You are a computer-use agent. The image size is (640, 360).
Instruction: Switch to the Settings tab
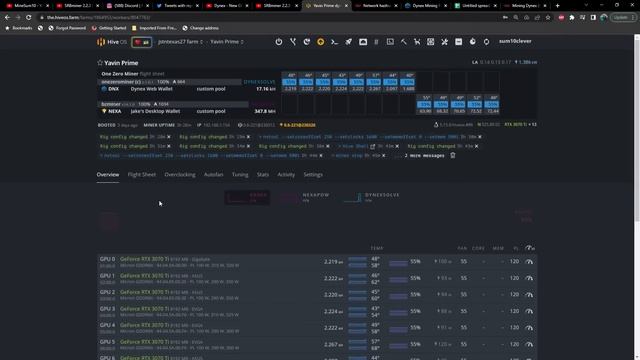pyautogui.click(x=313, y=175)
